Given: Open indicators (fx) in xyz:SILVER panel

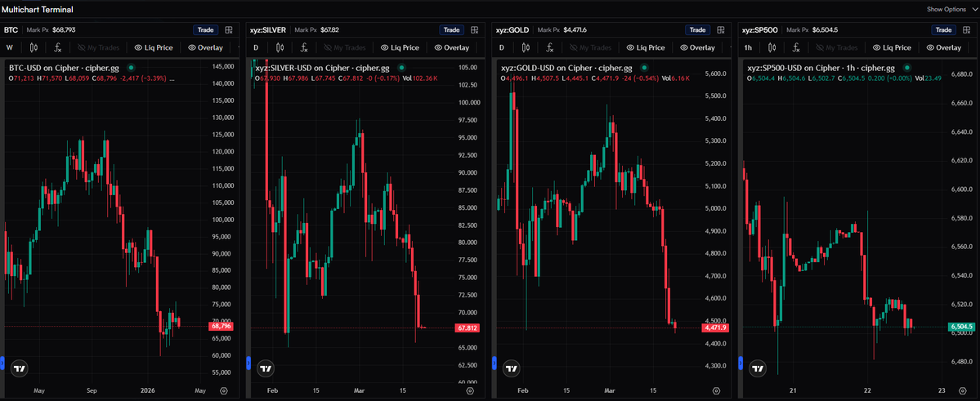Looking at the screenshot, I should 304,47.
